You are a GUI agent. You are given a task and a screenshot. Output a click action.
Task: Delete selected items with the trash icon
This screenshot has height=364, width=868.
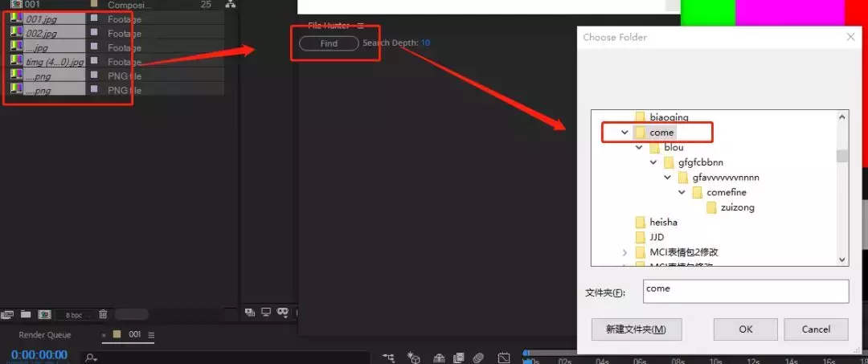pos(103,314)
